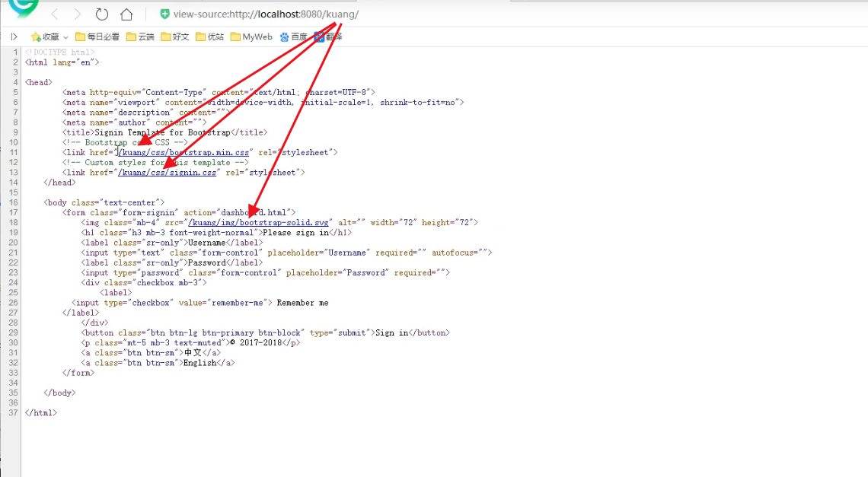Click the 'Please sign in' heading text
This screenshot has height=477, width=868.
pyautogui.click(x=295, y=232)
